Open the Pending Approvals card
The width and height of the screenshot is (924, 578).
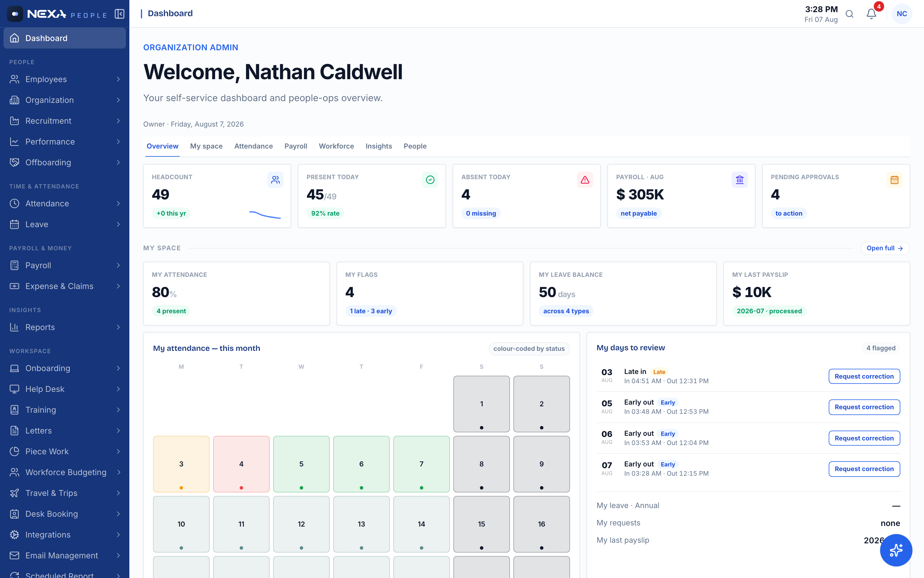(836, 196)
